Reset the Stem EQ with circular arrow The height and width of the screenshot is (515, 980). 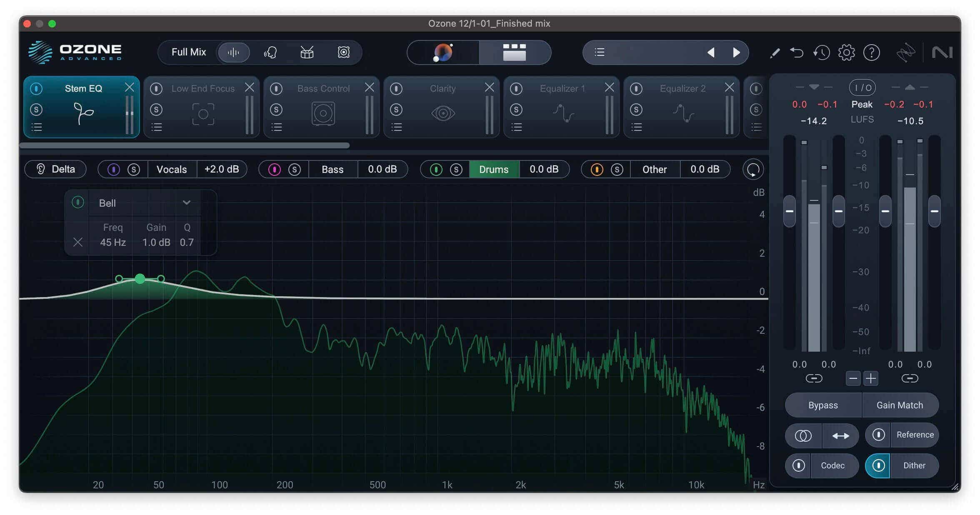pos(753,170)
